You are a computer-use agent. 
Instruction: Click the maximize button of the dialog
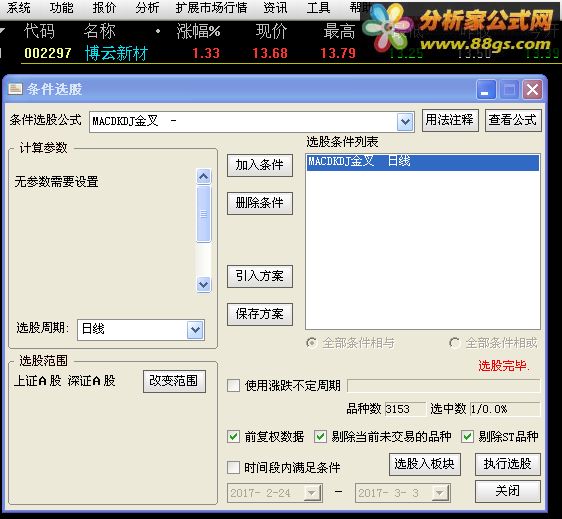coord(509,90)
